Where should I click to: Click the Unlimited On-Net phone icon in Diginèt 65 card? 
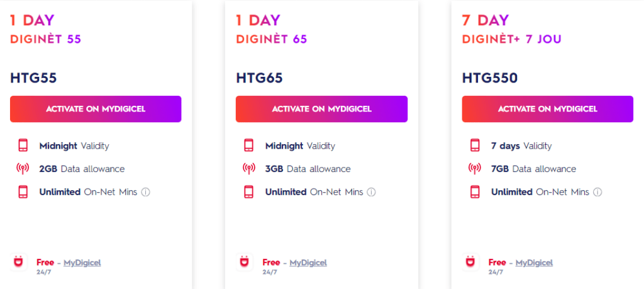coord(249,192)
